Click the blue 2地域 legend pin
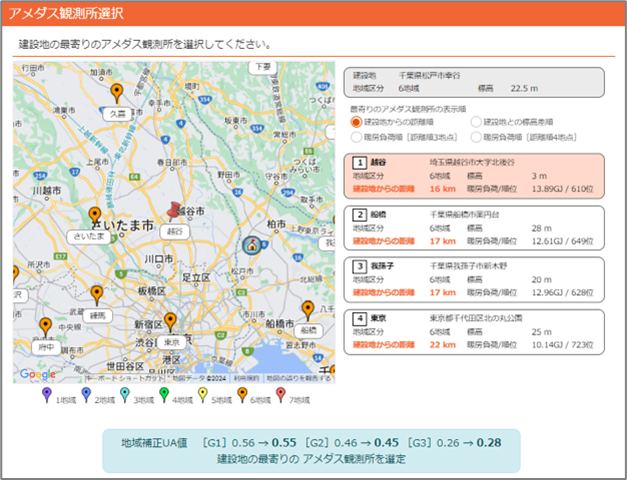 click(x=86, y=394)
